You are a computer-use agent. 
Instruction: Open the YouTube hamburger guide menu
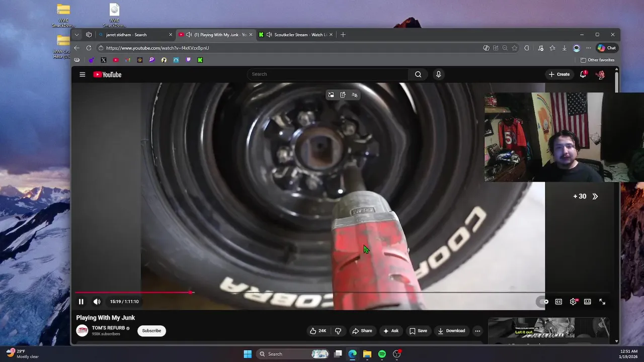(x=83, y=74)
